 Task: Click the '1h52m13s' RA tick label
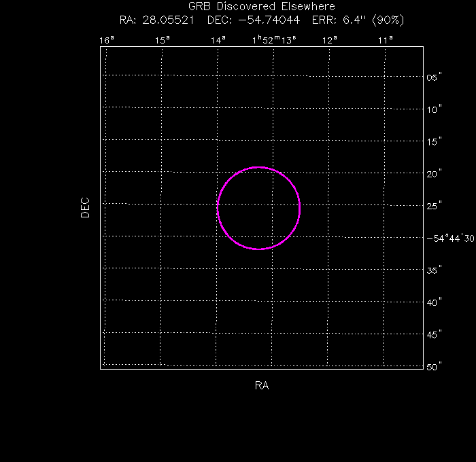tap(274, 39)
